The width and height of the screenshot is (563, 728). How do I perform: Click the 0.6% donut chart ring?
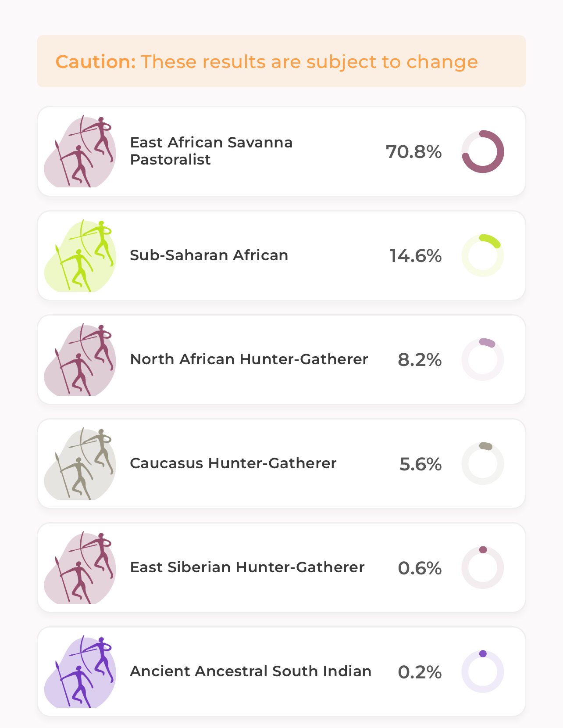(483, 568)
